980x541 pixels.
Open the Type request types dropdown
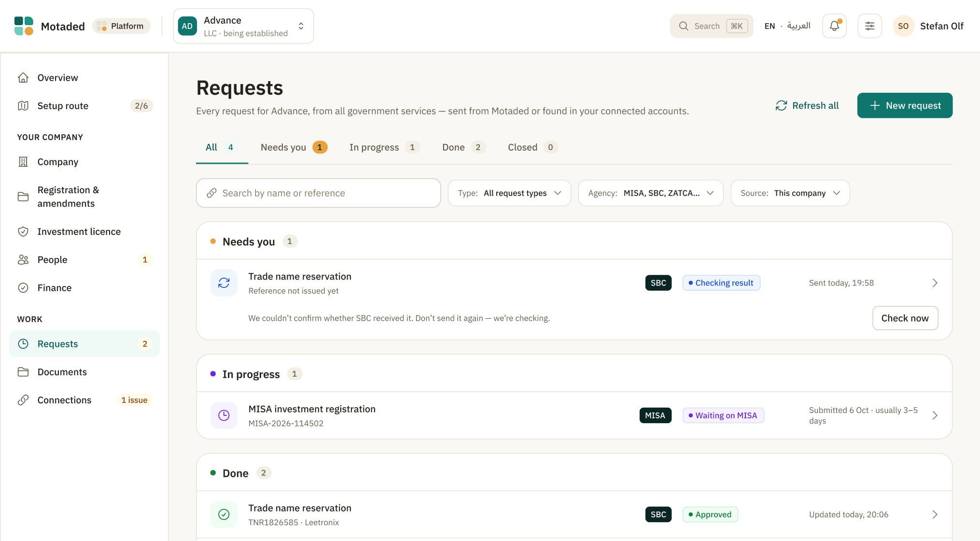tap(509, 193)
